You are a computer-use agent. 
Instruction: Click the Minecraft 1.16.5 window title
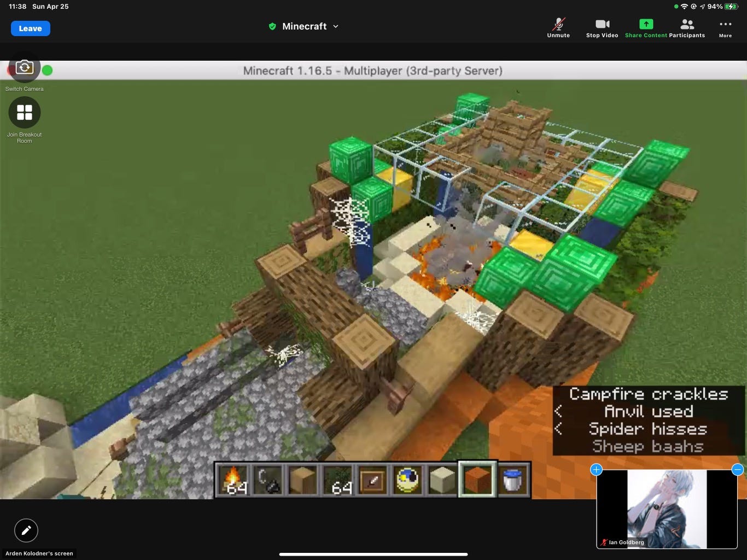tap(373, 71)
